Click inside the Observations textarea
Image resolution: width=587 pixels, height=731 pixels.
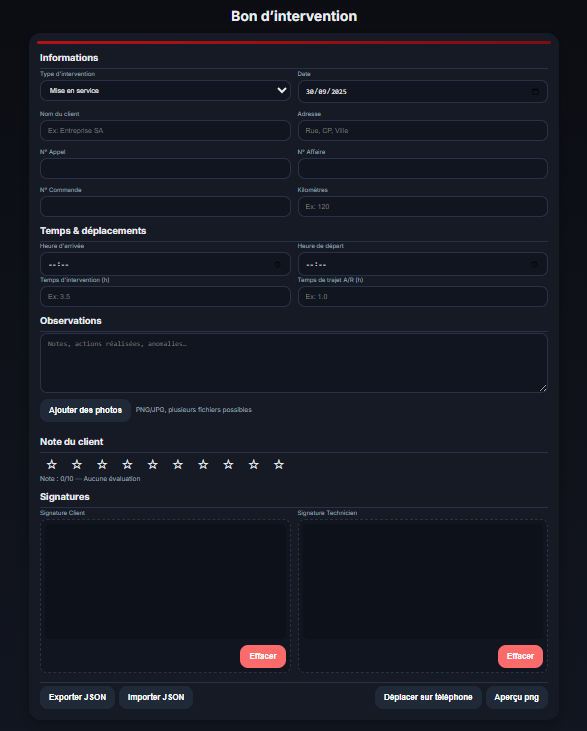coord(294,363)
